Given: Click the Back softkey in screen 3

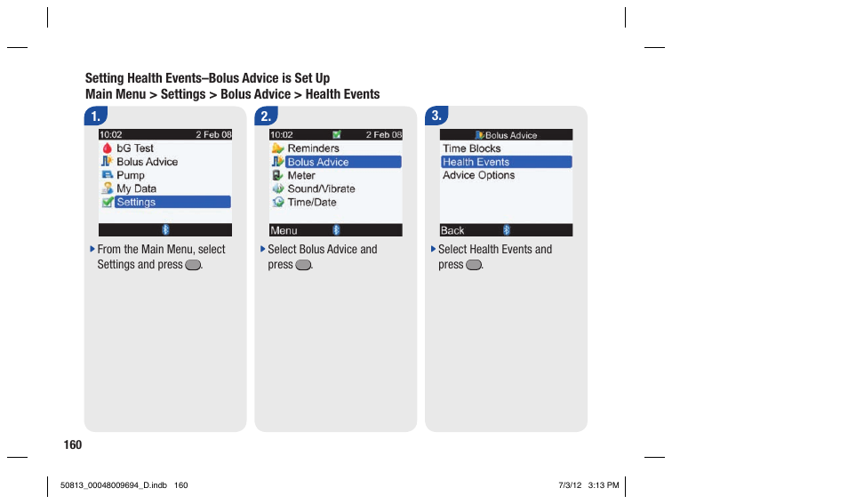Looking at the screenshot, I should (452, 230).
